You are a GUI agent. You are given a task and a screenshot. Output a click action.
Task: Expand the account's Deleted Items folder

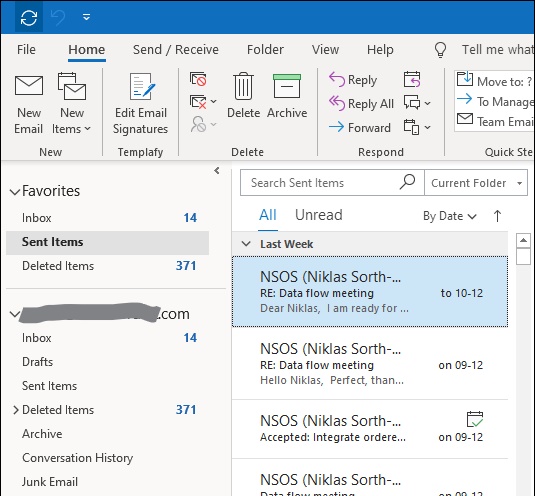[x=16, y=410]
